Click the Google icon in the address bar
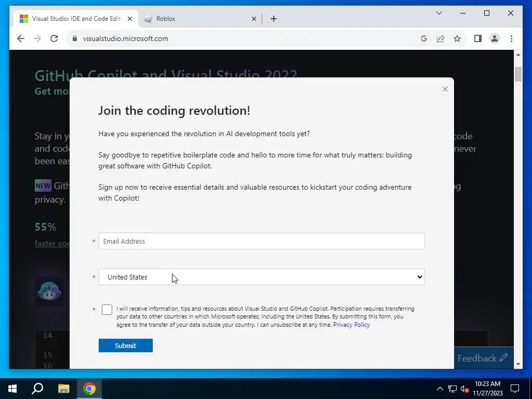532x399 pixels. 424,38
